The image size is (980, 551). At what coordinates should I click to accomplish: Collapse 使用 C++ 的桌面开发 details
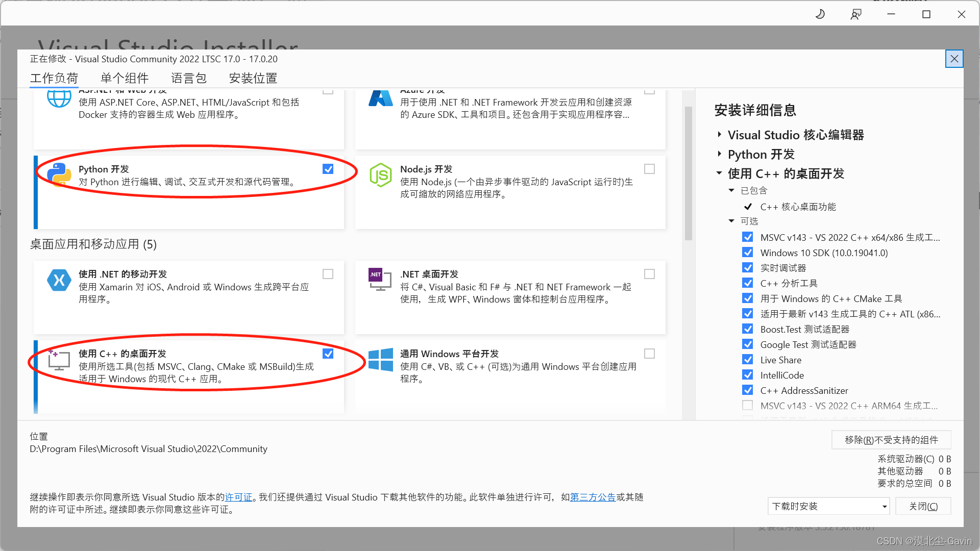tap(719, 173)
